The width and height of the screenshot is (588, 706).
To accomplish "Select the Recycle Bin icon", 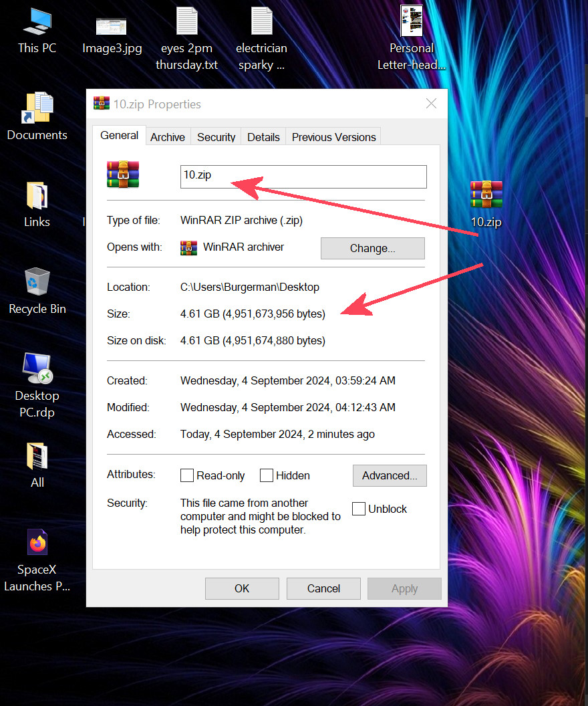I will 37,283.
